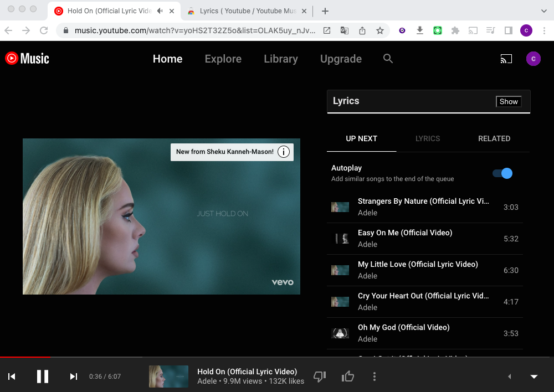Click the Cast to device icon
Viewport: 554px width, 392px height.
coord(506,59)
